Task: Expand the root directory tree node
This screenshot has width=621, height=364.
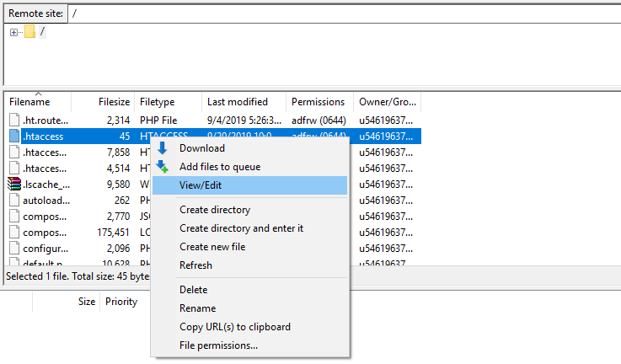Action: 14,32
